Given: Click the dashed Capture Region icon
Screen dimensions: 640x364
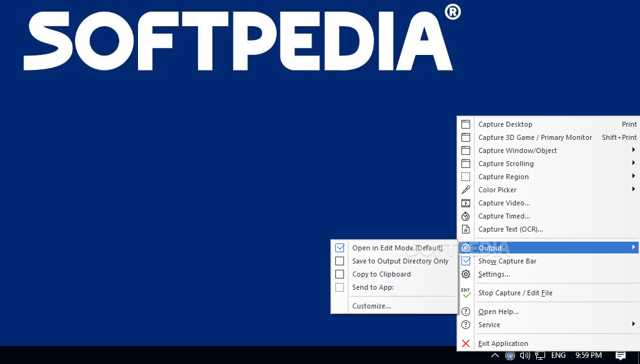Looking at the screenshot, I should [x=465, y=177].
